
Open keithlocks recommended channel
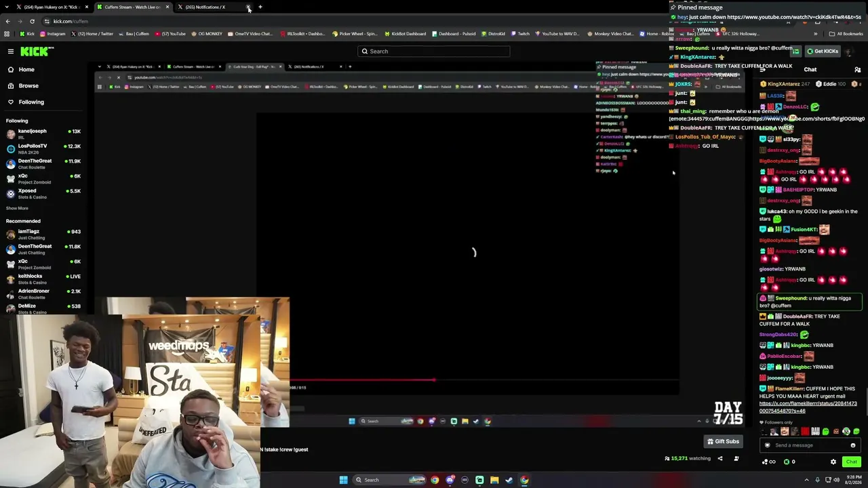click(43, 279)
